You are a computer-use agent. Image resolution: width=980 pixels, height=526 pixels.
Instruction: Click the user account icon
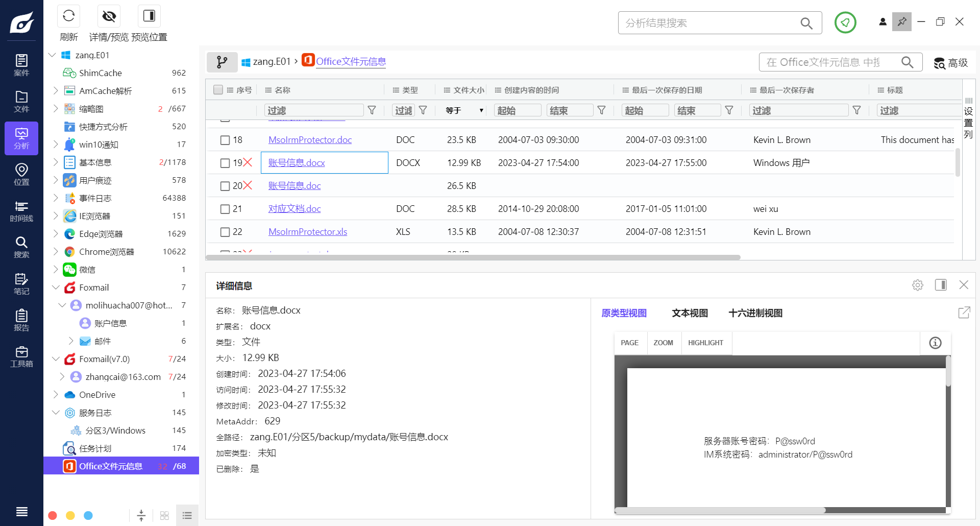pyautogui.click(x=883, y=22)
